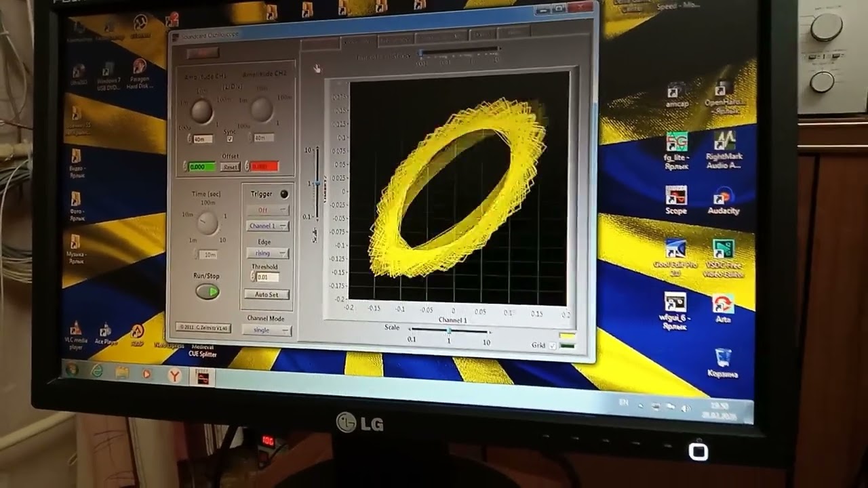Open the trigger source Channel 1 dropdown

[x=267, y=226]
